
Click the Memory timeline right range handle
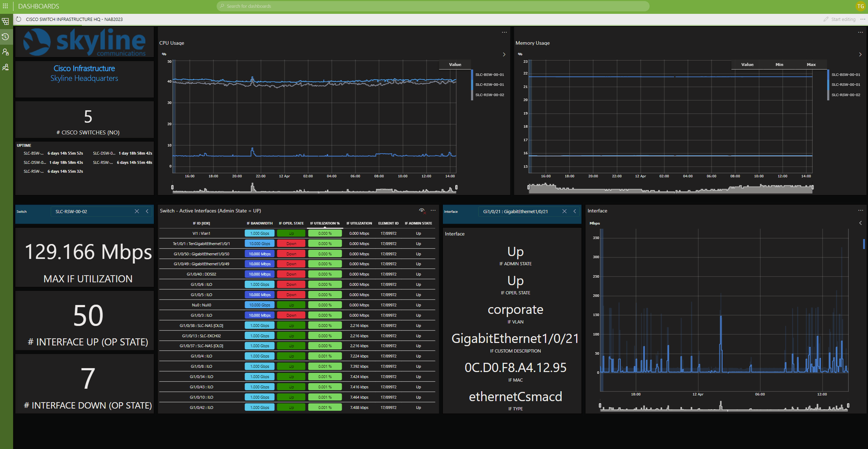812,187
